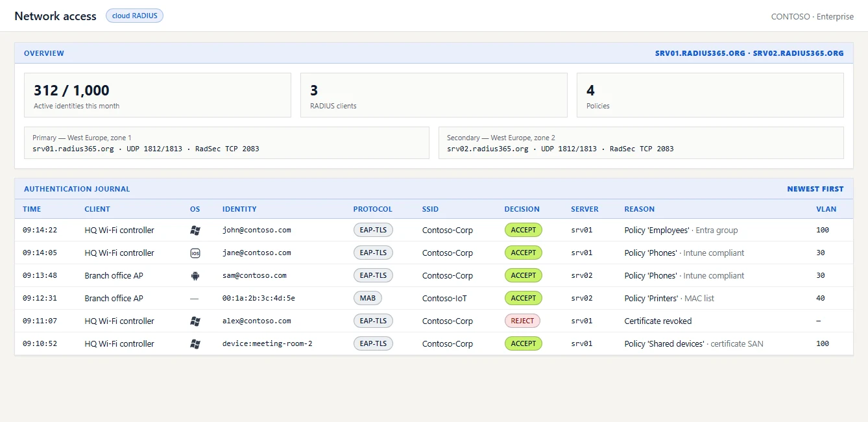The width and height of the screenshot is (868, 422).
Task: Click Certificate revoked reason
Action: [x=658, y=321]
